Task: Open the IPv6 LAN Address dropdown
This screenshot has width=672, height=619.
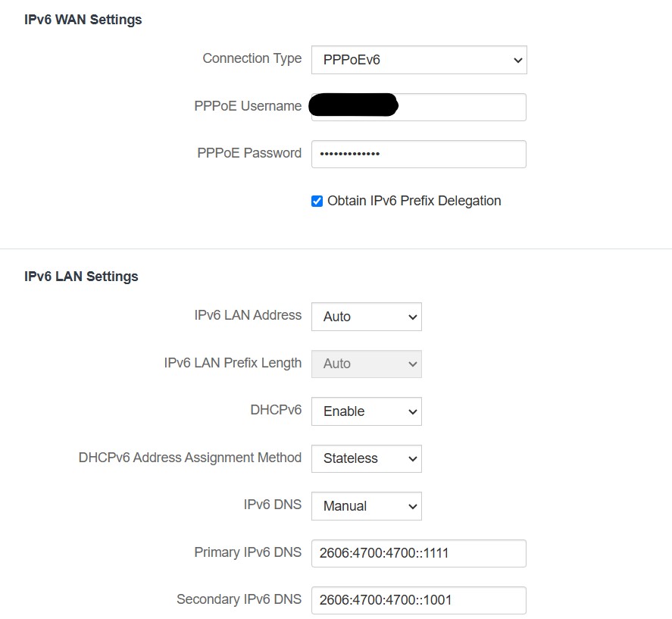Action: coord(367,317)
